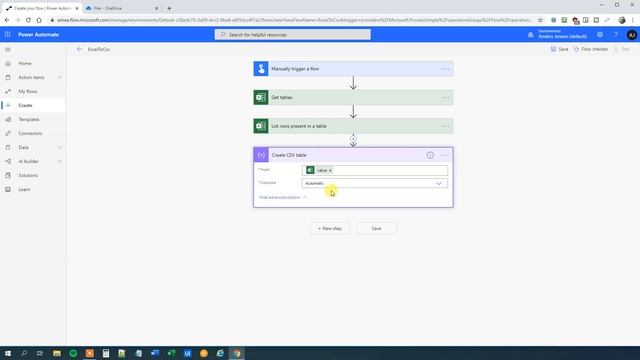Click Save in the top command bar
This screenshot has width=640, height=360.
(x=559, y=49)
